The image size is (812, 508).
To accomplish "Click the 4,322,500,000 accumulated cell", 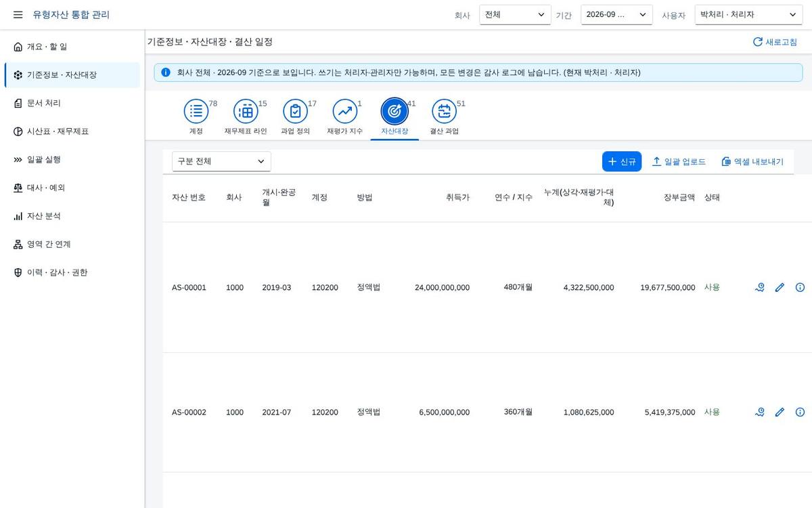I will [589, 288].
